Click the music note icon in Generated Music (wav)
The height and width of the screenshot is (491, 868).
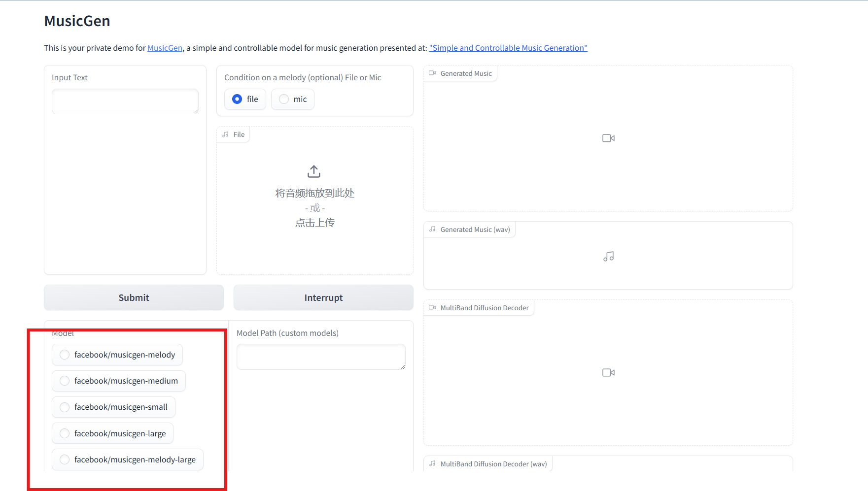coord(608,257)
